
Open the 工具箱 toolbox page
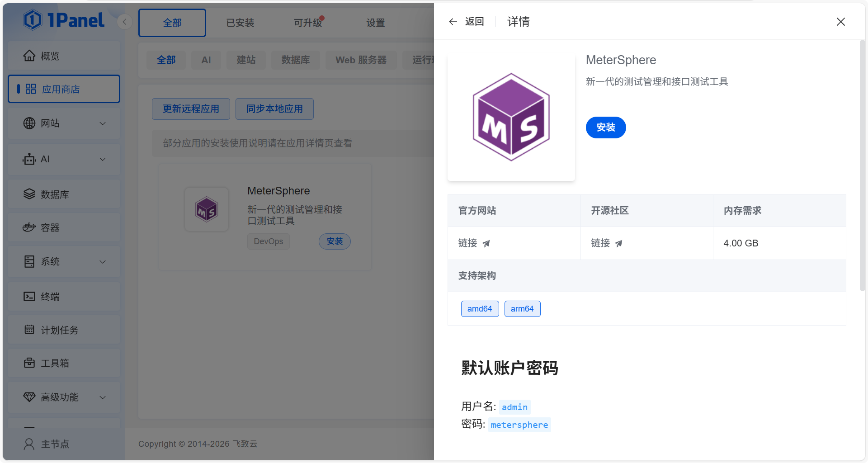64,363
